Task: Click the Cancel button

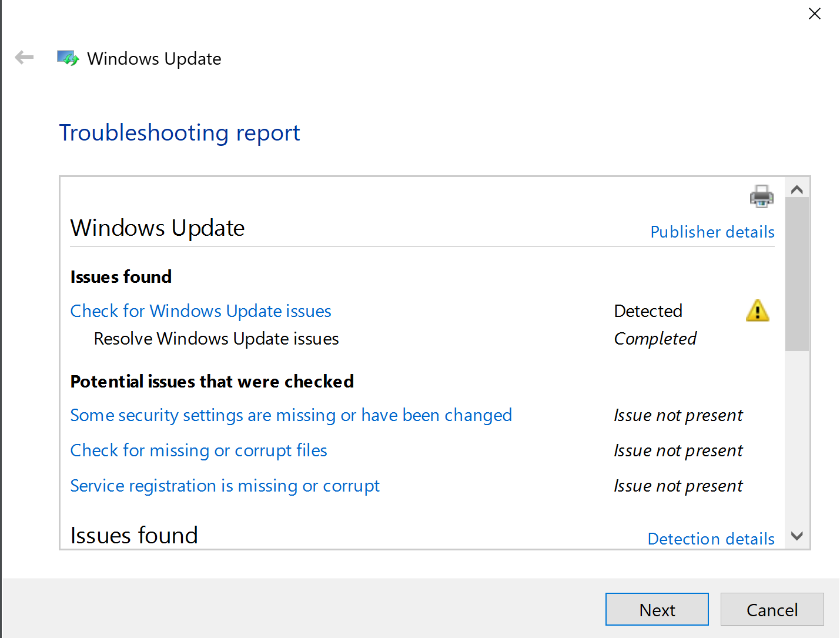Action: 772,609
